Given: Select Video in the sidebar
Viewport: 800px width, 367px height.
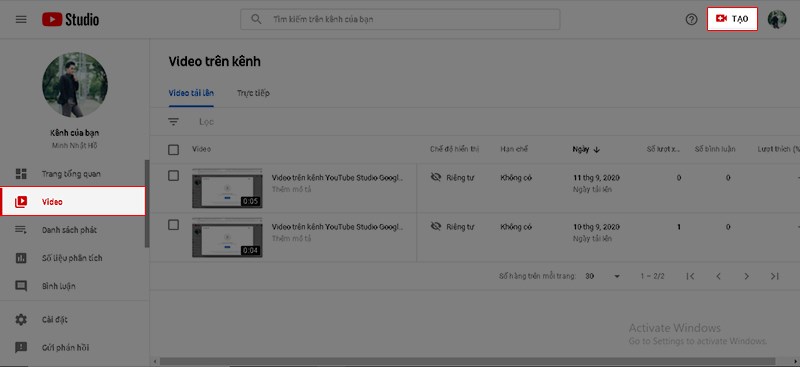Looking at the screenshot, I should point(72,202).
